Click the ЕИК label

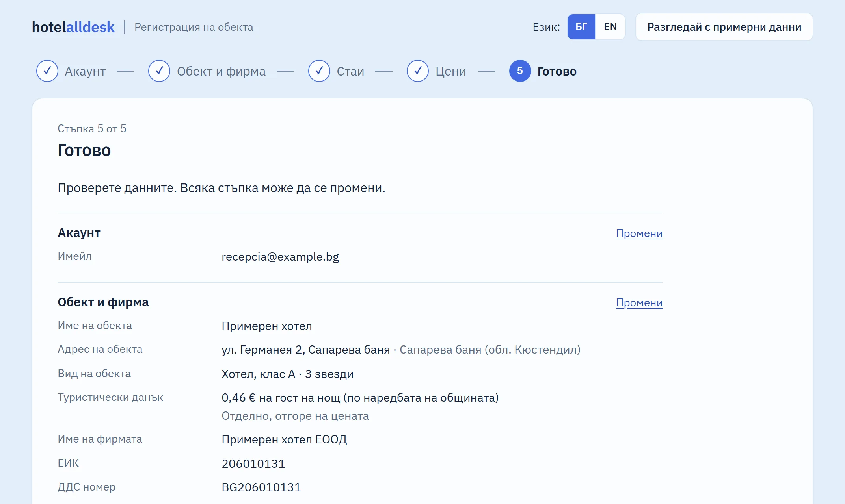coord(68,463)
